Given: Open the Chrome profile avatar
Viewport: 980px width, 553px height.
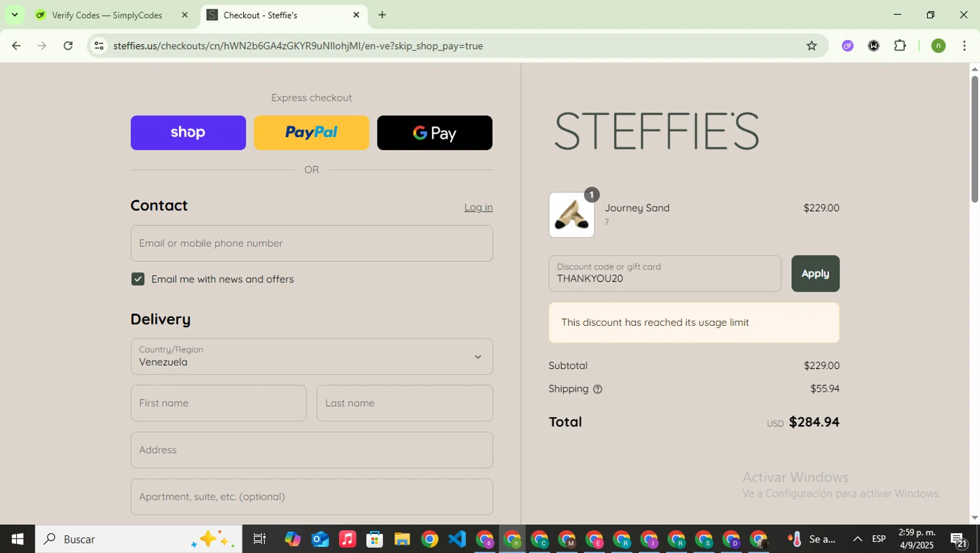Looking at the screenshot, I should pos(938,46).
